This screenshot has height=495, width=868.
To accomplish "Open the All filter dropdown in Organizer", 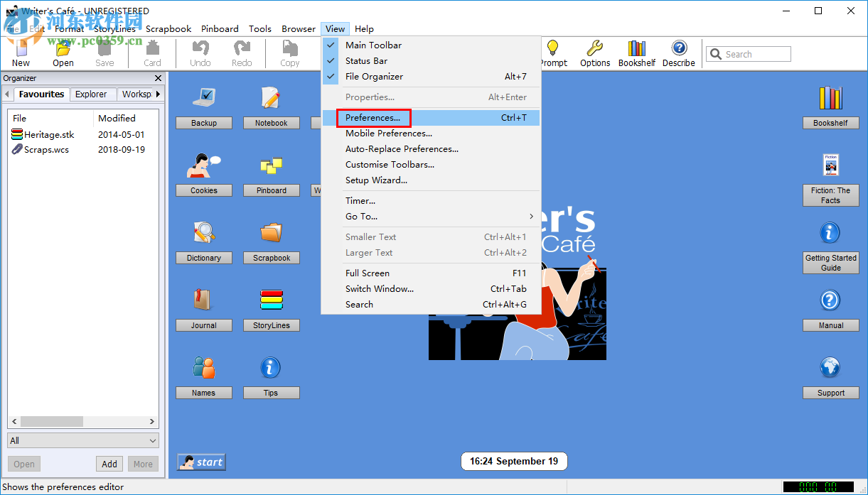I will (83, 440).
